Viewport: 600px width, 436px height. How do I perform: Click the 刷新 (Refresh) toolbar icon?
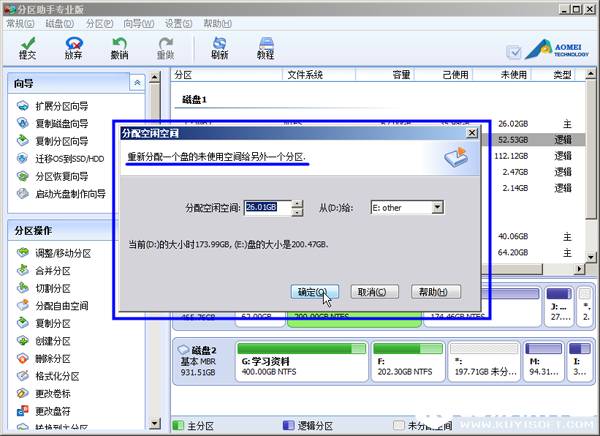pyautogui.click(x=220, y=47)
